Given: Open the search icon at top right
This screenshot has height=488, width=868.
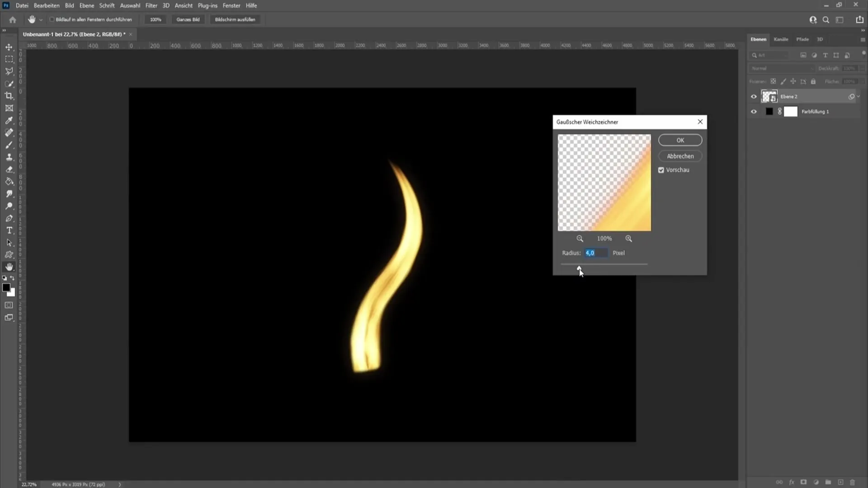Looking at the screenshot, I should click(x=826, y=19).
